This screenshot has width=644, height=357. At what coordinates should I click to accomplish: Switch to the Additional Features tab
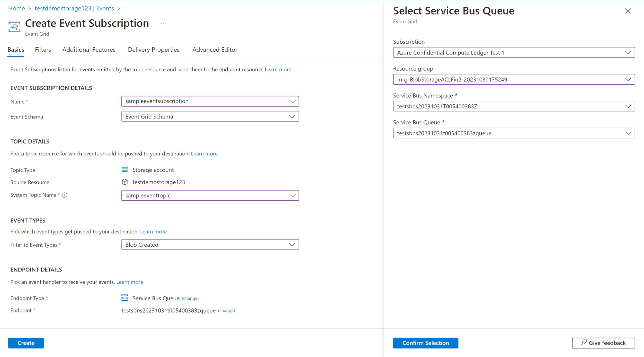[x=89, y=49]
